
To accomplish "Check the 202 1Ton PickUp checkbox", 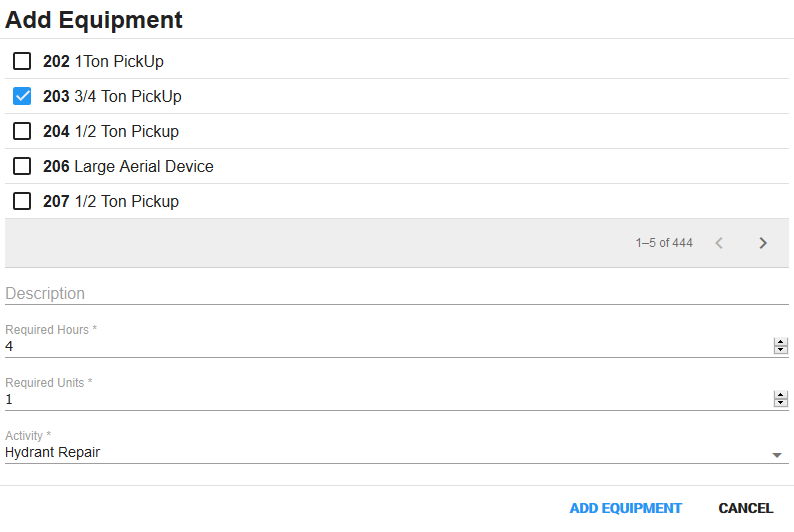I will [22, 61].
